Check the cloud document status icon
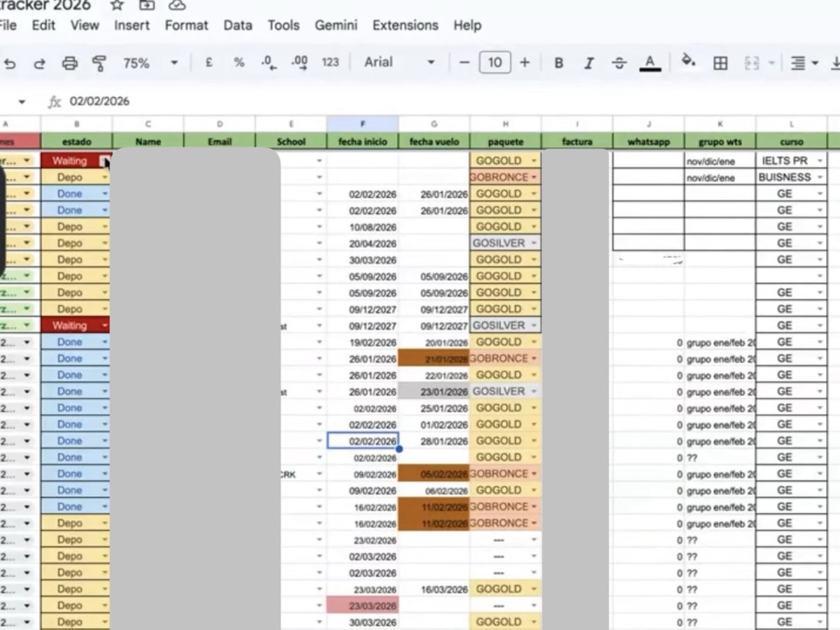840x630 pixels. click(176, 5)
